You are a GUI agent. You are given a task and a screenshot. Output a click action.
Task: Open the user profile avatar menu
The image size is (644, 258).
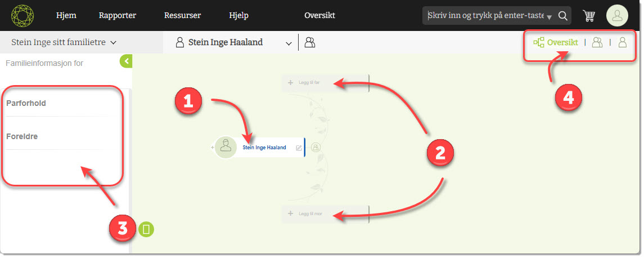point(617,16)
